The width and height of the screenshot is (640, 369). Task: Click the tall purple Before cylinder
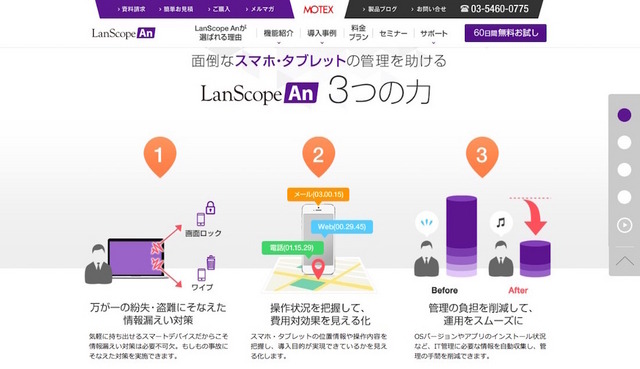click(462, 237)
